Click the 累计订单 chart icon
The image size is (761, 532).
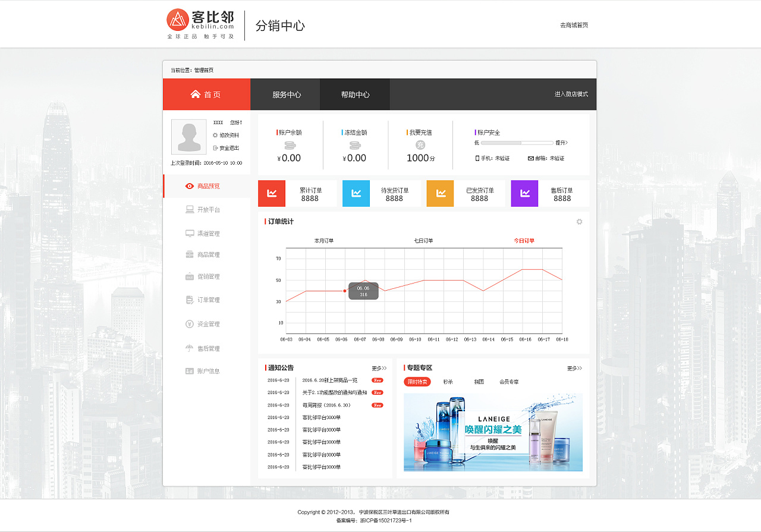coord(272,193)
